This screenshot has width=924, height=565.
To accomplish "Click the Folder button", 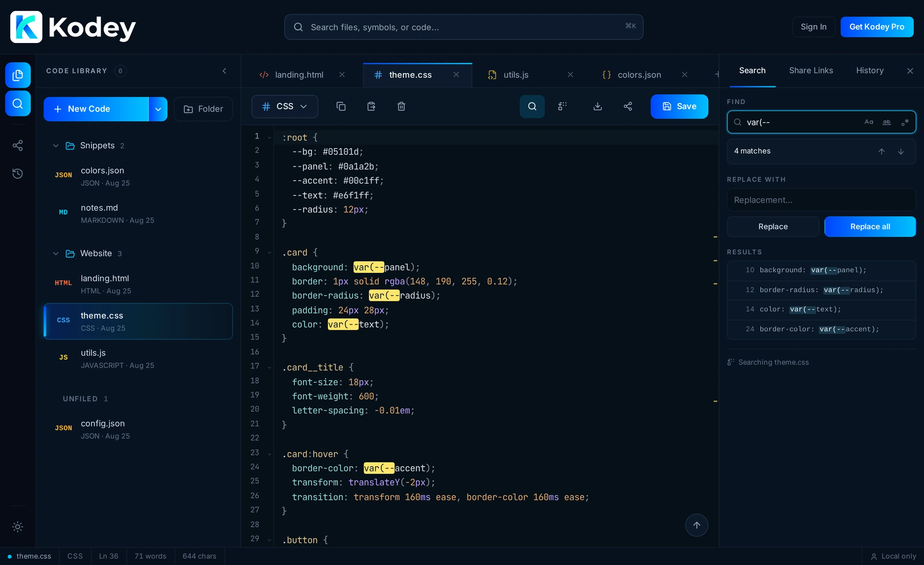I will tap(203, 109).
